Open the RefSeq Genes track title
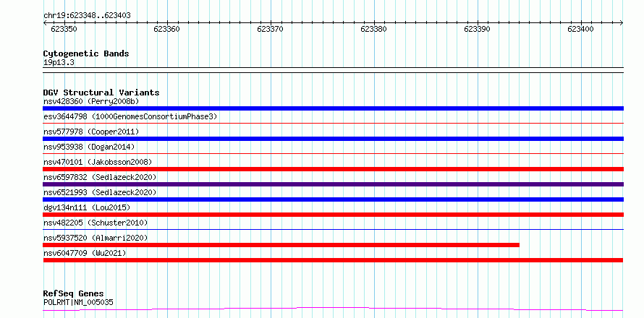Screen dimensions: 644x318 point(74,294)
